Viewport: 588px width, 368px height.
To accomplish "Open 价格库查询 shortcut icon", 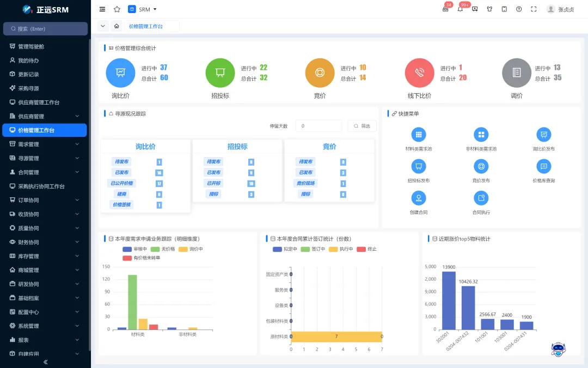I will click(x=544, y=166).
